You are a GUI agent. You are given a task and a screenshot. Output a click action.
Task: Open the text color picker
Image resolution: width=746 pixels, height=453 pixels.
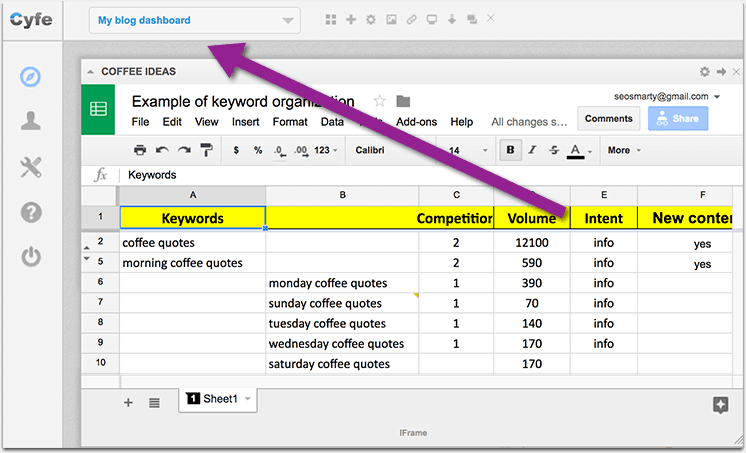577,150
